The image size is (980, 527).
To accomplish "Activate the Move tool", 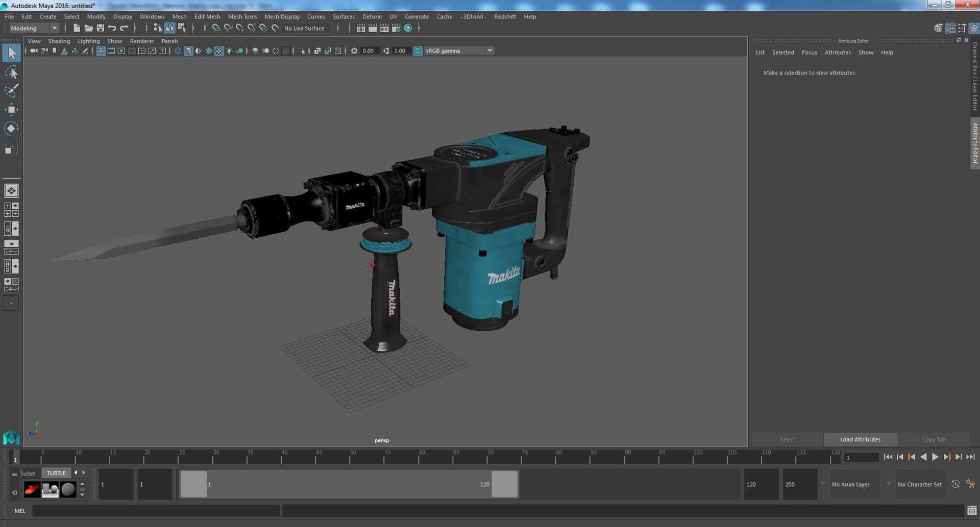I will pos(11,110).
